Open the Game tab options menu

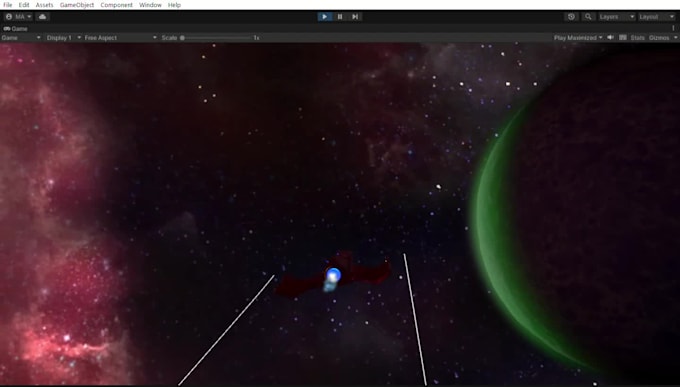coord(673,28)
